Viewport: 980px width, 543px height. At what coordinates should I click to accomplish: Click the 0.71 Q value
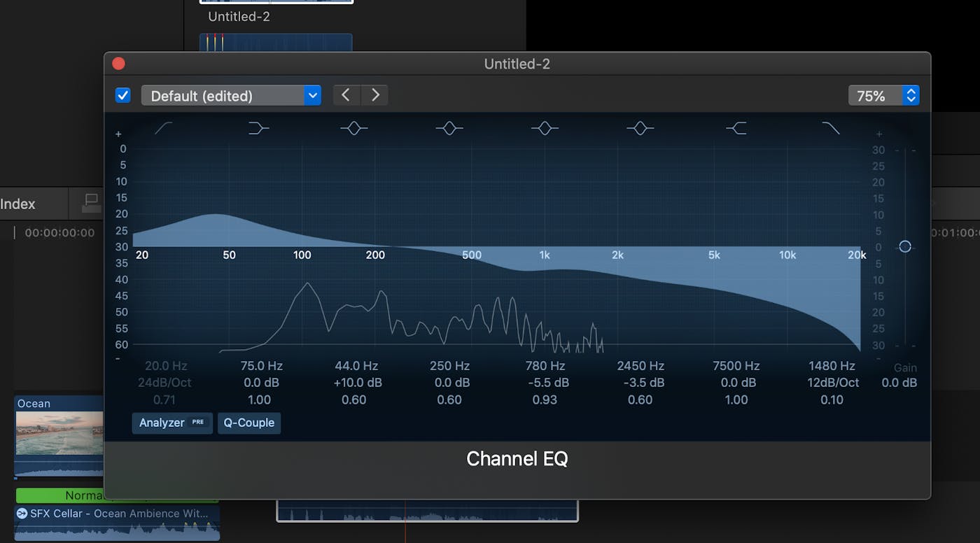[x=164, y=400]
